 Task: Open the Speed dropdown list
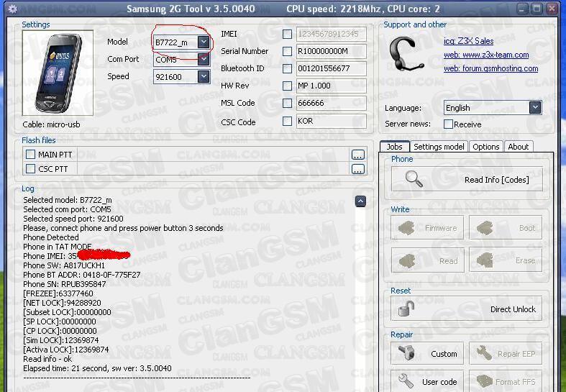coord(204,76)
